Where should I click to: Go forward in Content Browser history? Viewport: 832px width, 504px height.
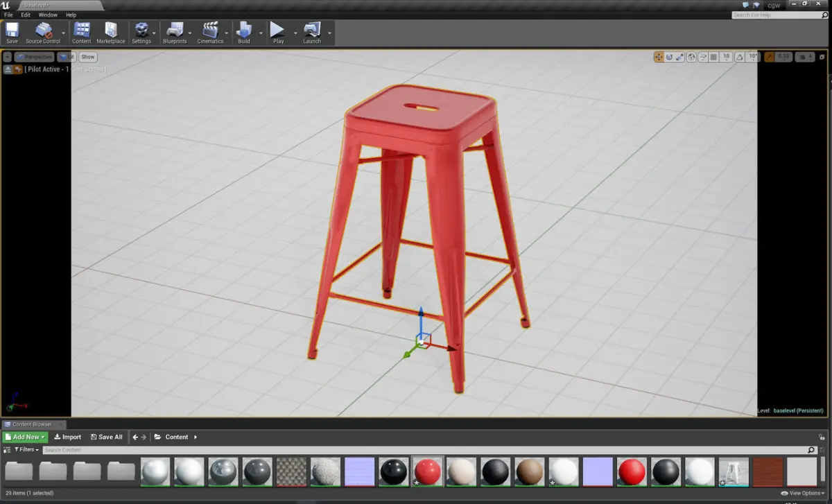pos(144,437)
